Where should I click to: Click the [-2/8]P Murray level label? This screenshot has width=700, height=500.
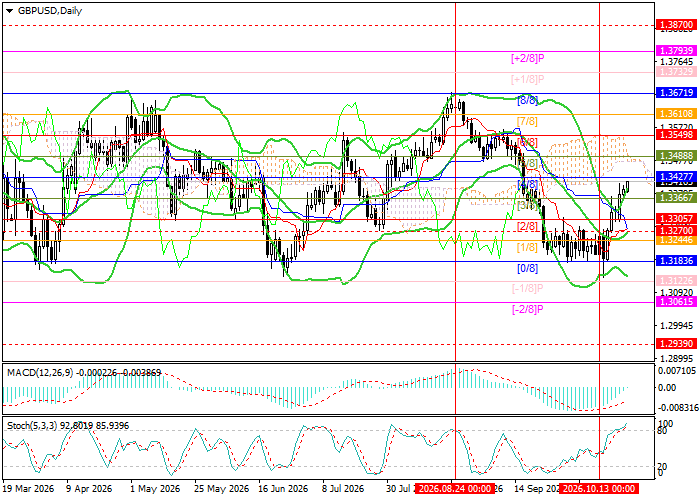point(528,309)
